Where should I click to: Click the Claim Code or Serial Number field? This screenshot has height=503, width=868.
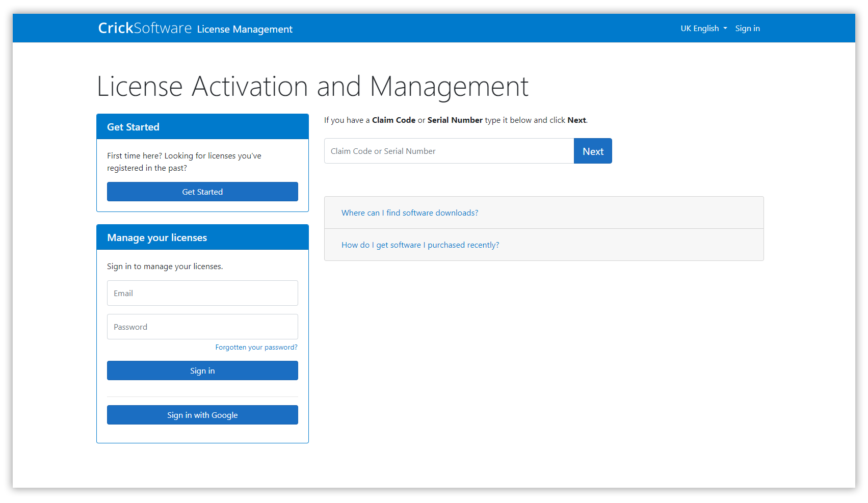(x=449, y=151)
